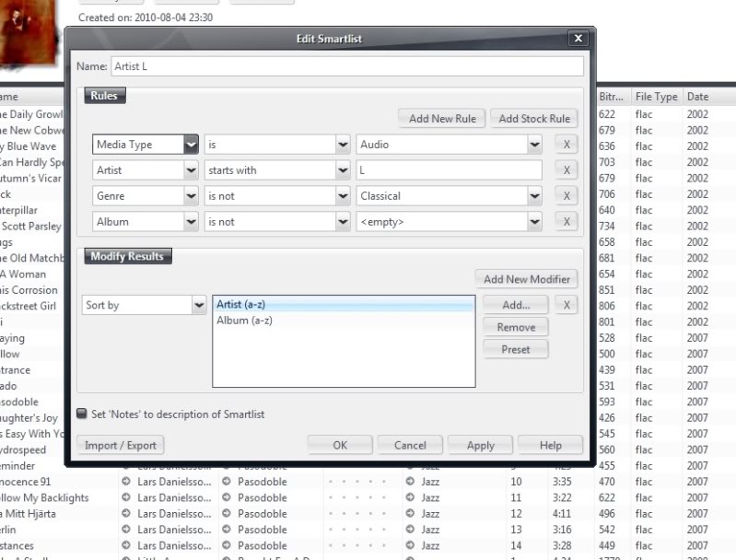Sort by the Bitr... column header
This screenshot has width=736, height=560.
[x=611, y=97]
